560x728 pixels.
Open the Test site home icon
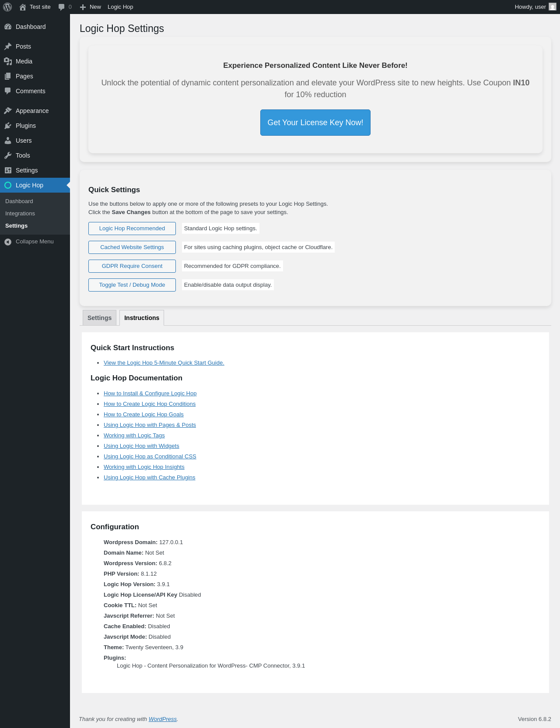(23, 7)
